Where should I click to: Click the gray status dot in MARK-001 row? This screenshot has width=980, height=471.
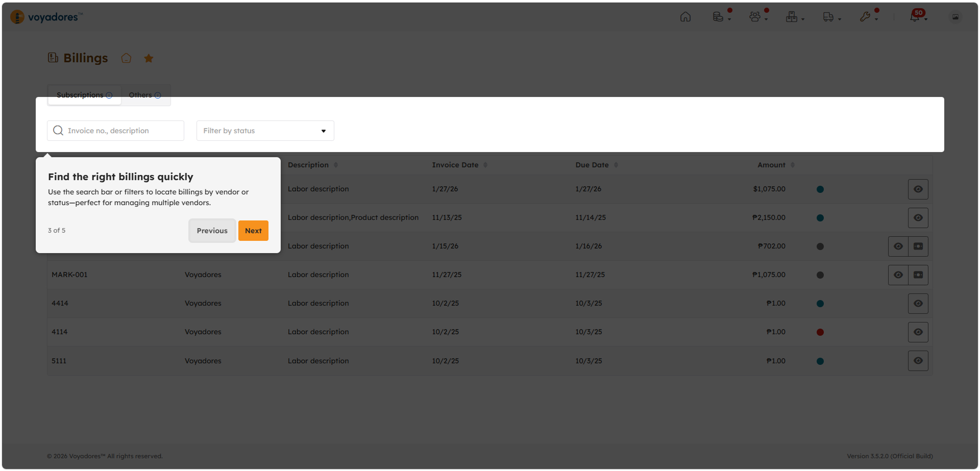[x=820, y=275]
